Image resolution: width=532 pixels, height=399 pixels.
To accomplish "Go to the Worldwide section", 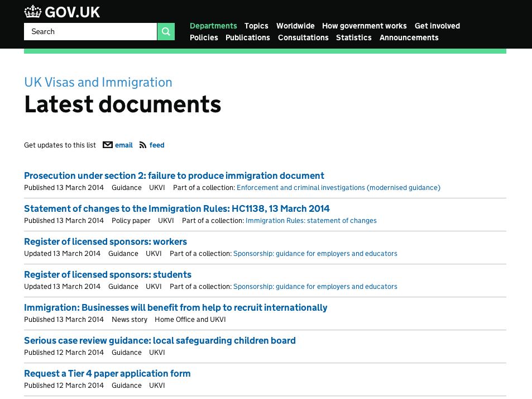I will point(295,26).
